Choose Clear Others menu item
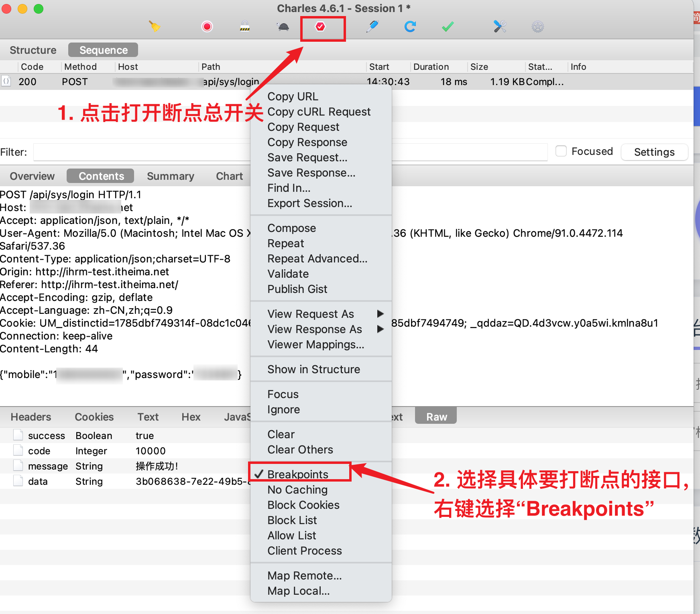The height and width of the screenshot is (614, 700). point(321,449)
